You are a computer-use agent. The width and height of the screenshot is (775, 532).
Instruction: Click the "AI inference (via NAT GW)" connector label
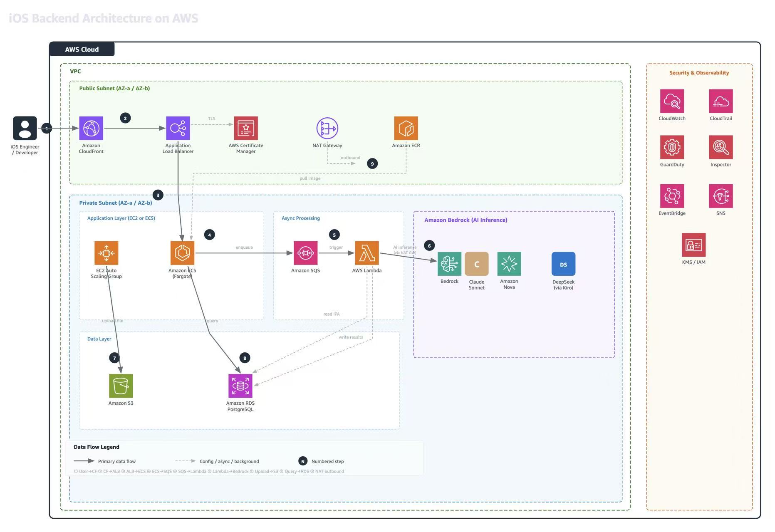click(x=405, y=250)
